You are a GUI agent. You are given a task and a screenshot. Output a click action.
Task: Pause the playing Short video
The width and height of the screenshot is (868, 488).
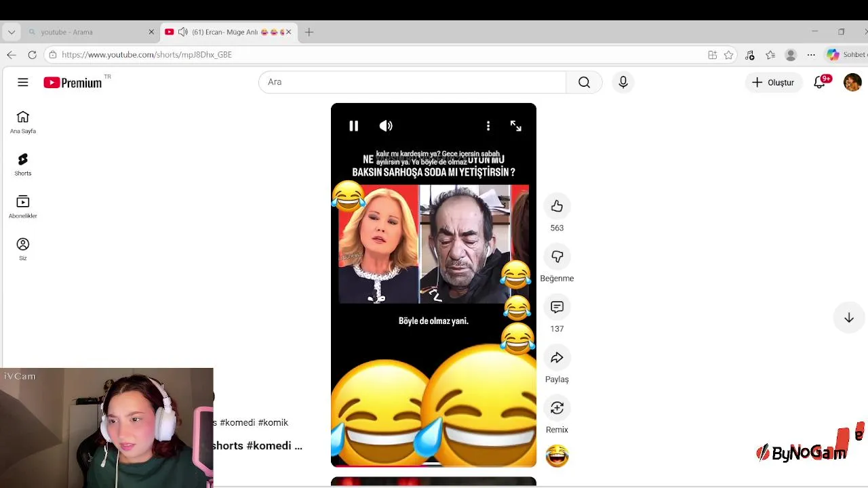[353, 126]
